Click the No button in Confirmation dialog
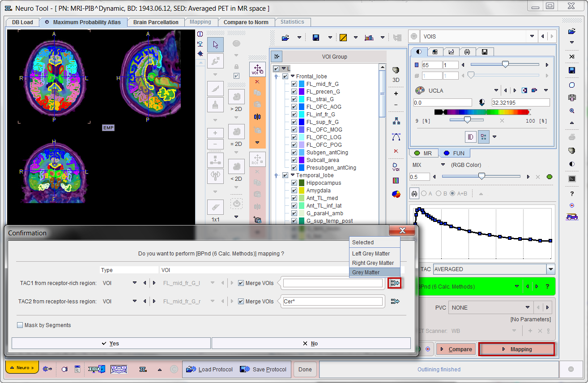This screenshot has height=383, width=588. [x=311, y=343]
